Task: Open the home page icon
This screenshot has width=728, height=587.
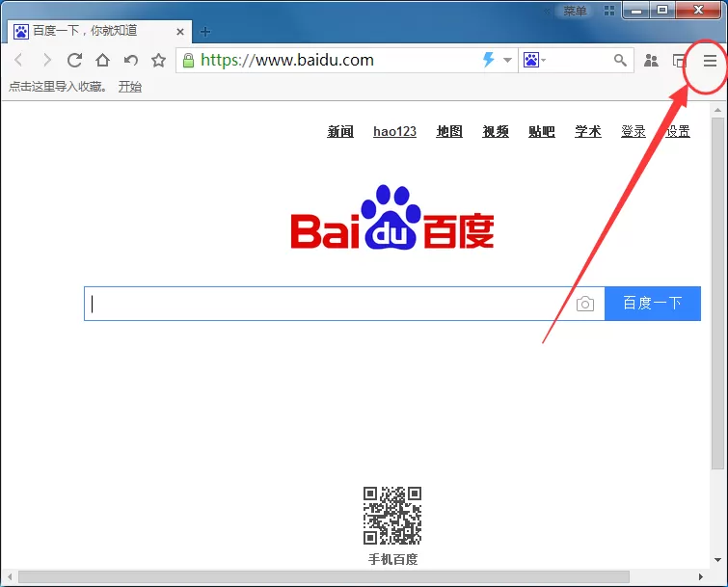Action: [102, 60]
